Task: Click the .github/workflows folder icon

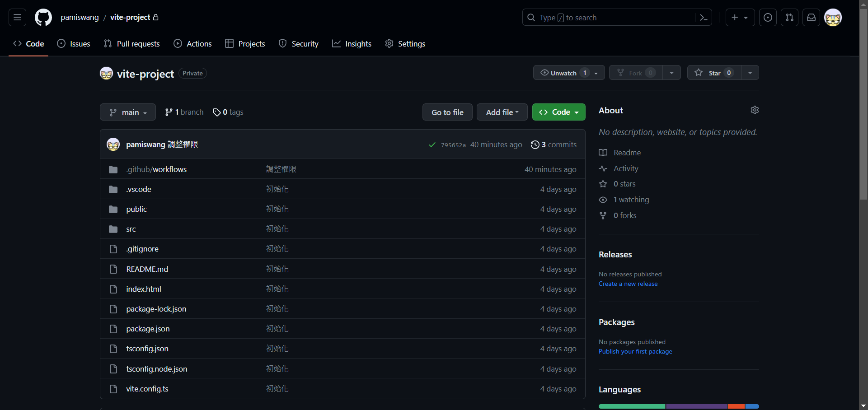Action: click(x=113, y=170)
